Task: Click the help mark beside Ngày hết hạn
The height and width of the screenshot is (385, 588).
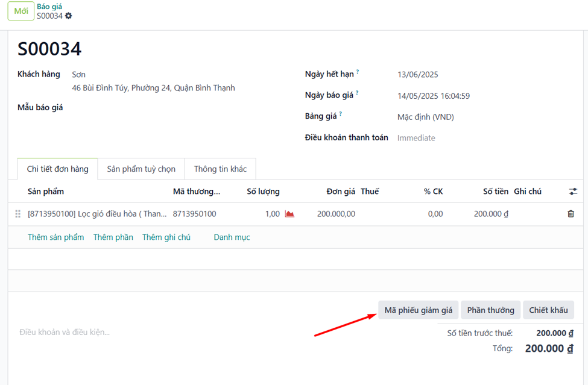Action: [x=358, y=72]
